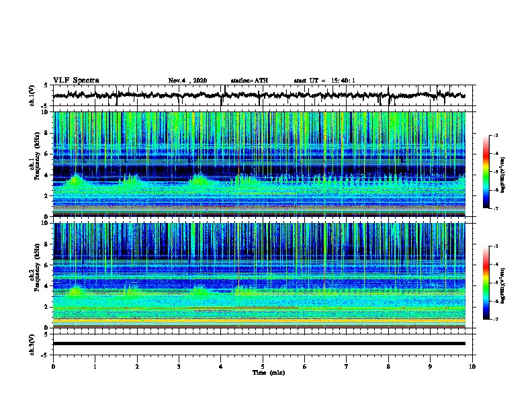The width and height of the screenshot is (532, 411).
Task: Click the 'ch.3(V)' axis label at bottom
Action: (x=32, y=345)
